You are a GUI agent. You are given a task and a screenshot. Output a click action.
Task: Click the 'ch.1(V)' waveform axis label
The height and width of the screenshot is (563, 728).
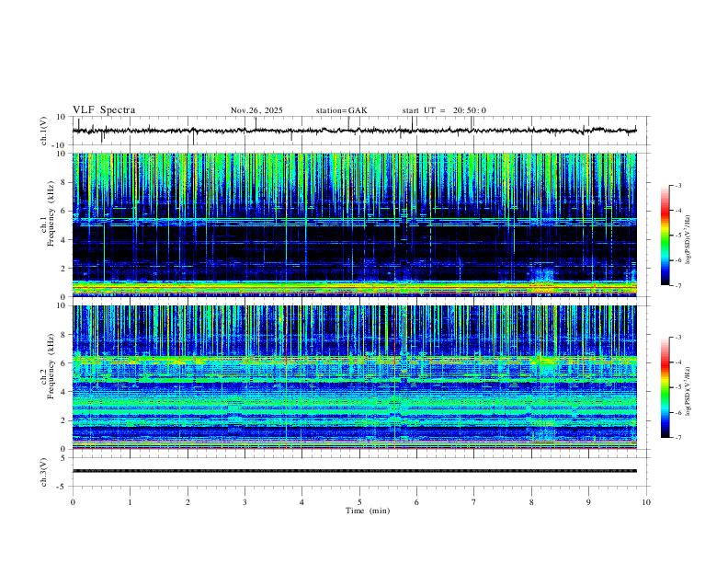coord(44,131)
